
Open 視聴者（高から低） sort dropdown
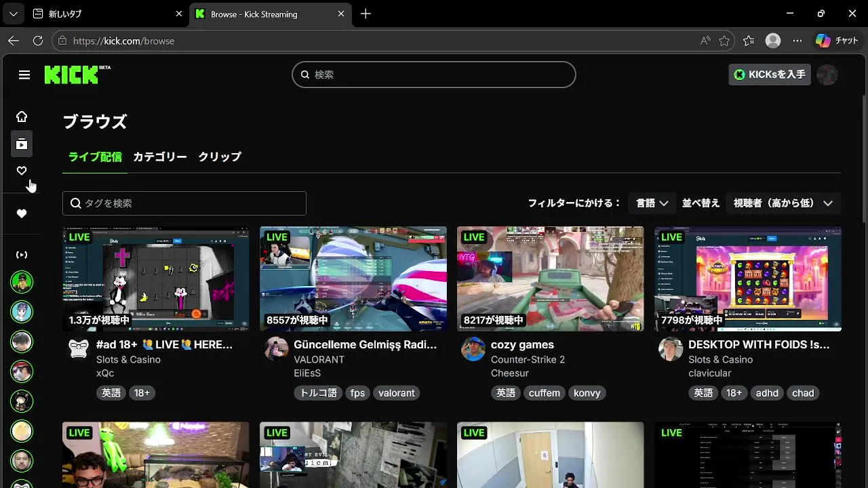tap(783, 203)
